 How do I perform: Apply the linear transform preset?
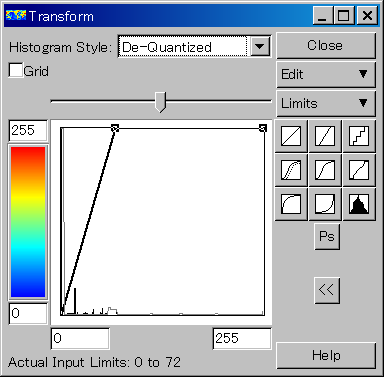point(291,136)
